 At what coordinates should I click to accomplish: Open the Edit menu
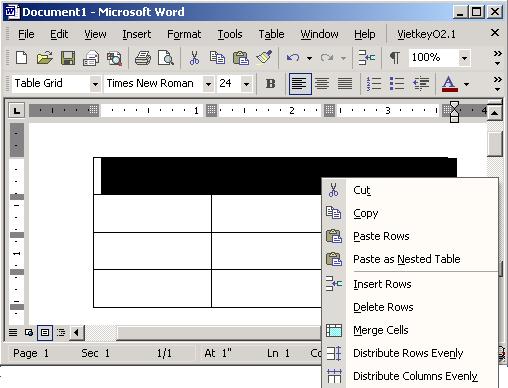pos(59,34)
